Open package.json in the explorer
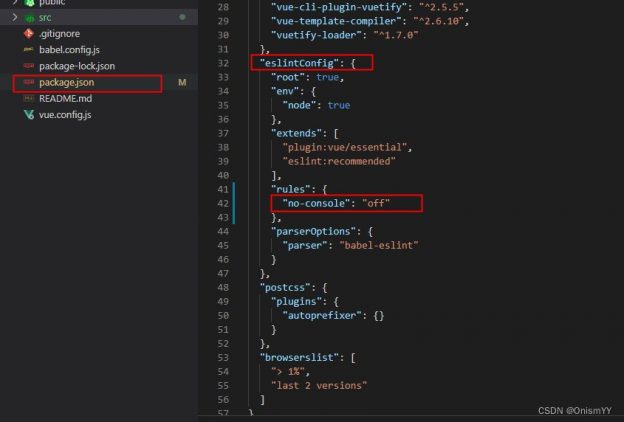Image resolution: width=624 pixels, height=422 pixels. (65, 82)
